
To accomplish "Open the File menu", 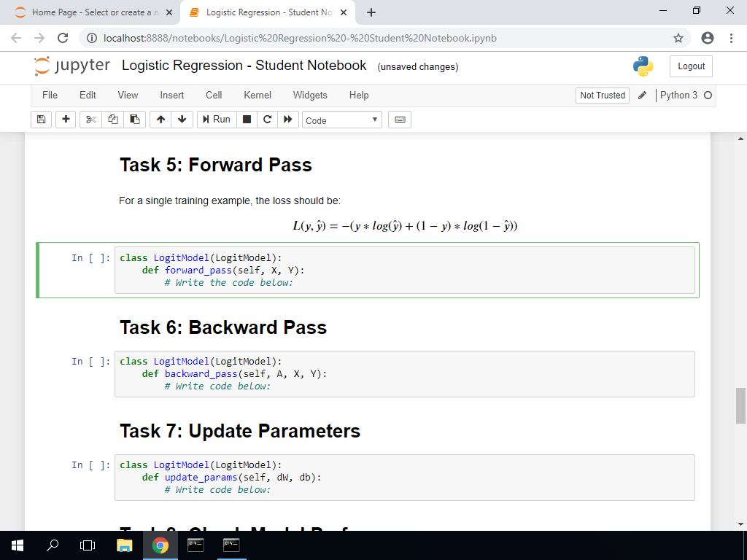I will click(50, 96).
